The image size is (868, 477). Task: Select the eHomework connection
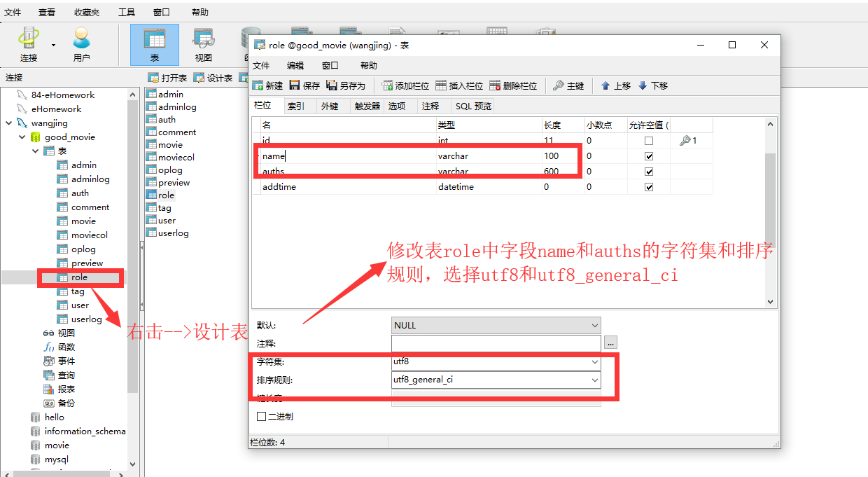point(56,109)
